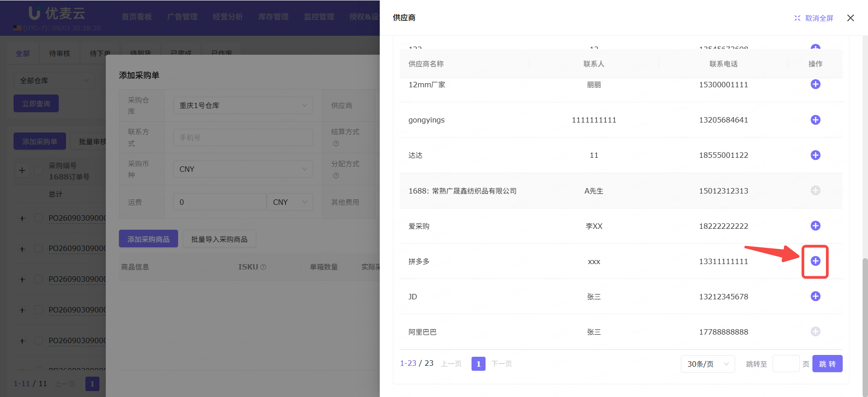Open the 重庆1号仓库 warehouse dropdown
The height and width of the screenshot is (397, 868).
[x=243, y=105]
